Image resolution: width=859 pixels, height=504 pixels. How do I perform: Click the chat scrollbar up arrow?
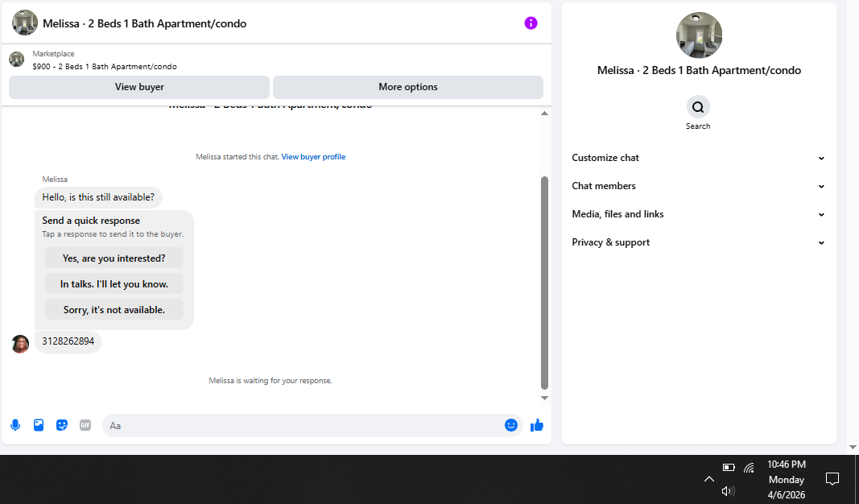544,114
